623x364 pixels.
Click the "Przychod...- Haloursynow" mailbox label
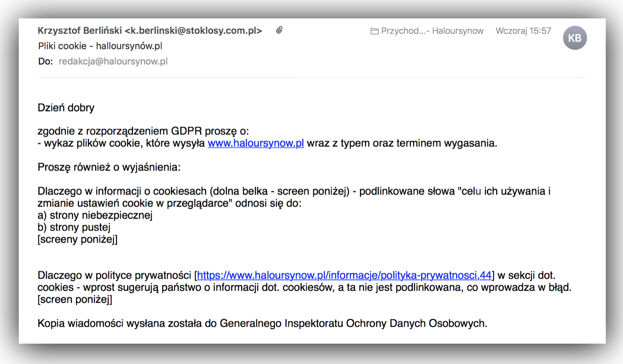(432, 31)
